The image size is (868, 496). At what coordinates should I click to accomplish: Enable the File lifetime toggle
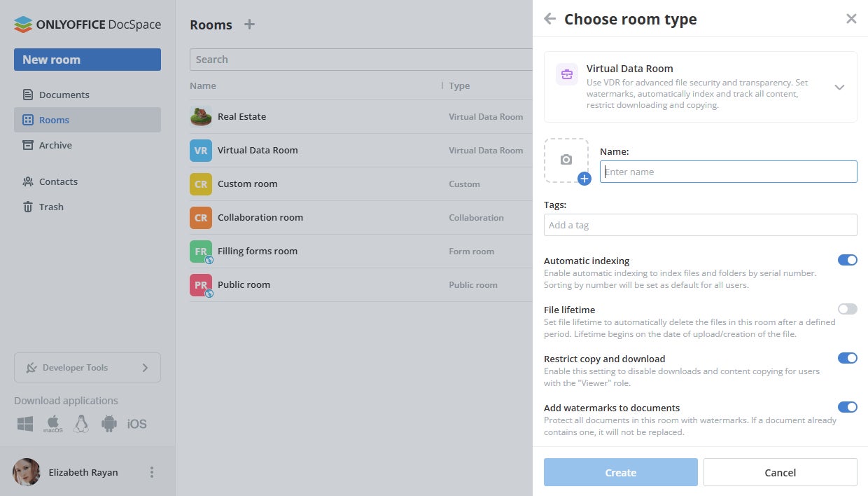point(847,309)
